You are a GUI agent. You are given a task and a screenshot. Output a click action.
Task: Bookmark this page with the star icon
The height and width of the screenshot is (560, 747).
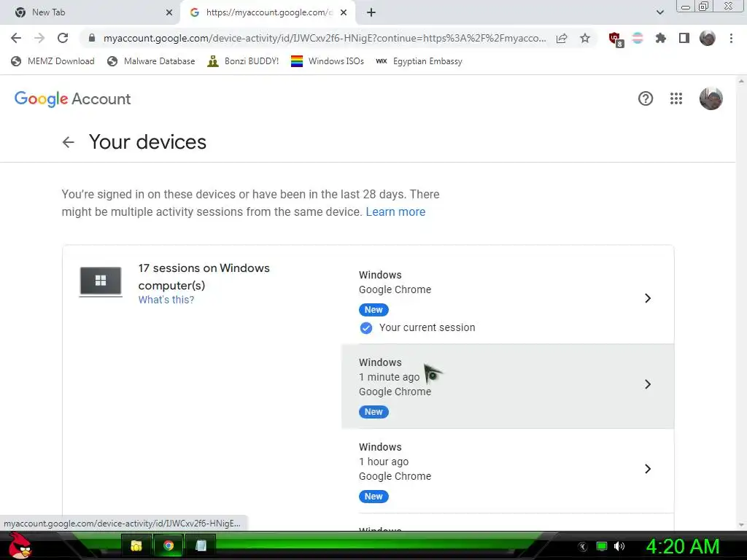585,38
